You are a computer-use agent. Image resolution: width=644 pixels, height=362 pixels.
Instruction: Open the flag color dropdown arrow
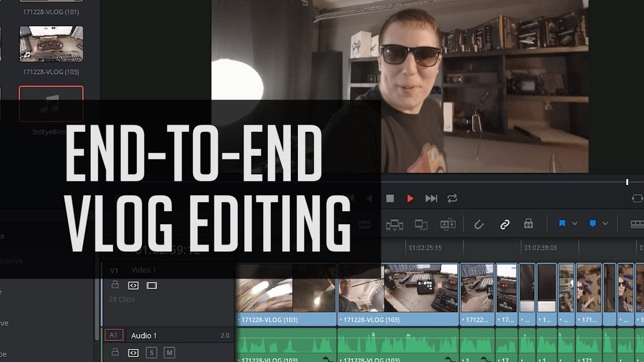[x=575, y=224]
